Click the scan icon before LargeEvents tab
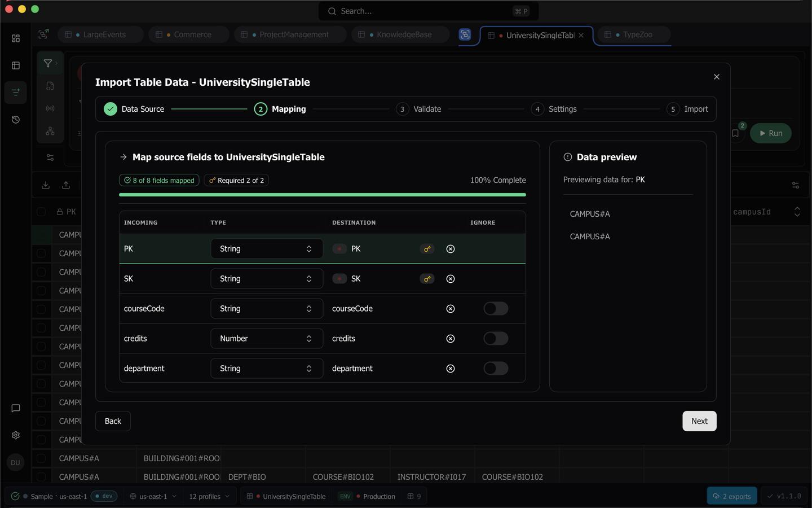The width and height of the screenshot is (812, 508). (43, 34)
